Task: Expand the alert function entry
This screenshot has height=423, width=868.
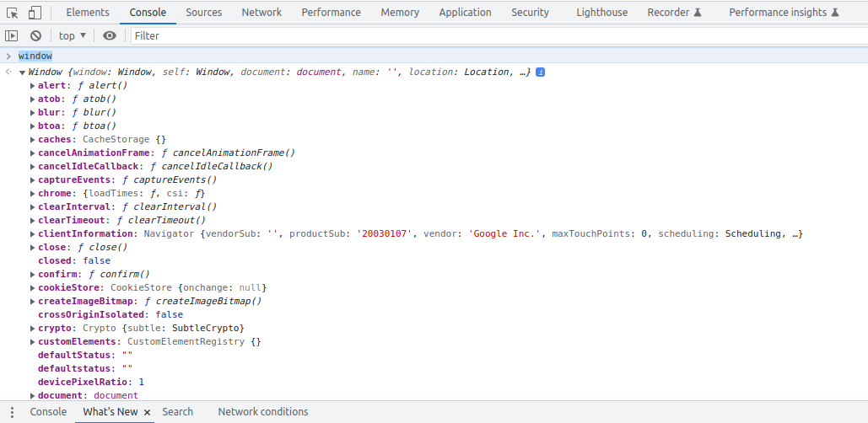Action: [33, 86]
